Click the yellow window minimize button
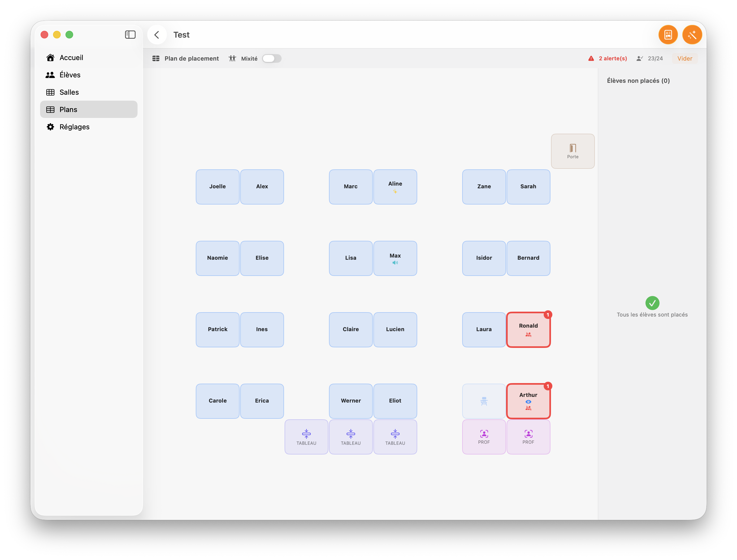 click(57, 35)
